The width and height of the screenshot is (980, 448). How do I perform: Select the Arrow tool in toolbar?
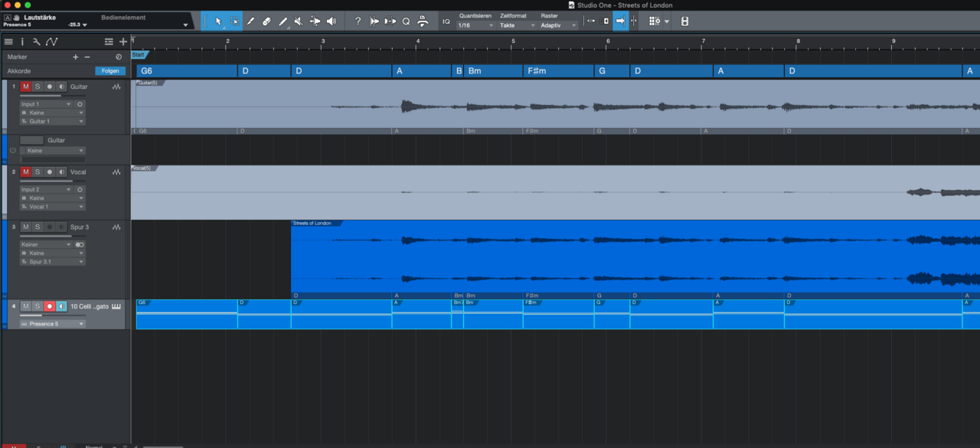tap(218, 21)
